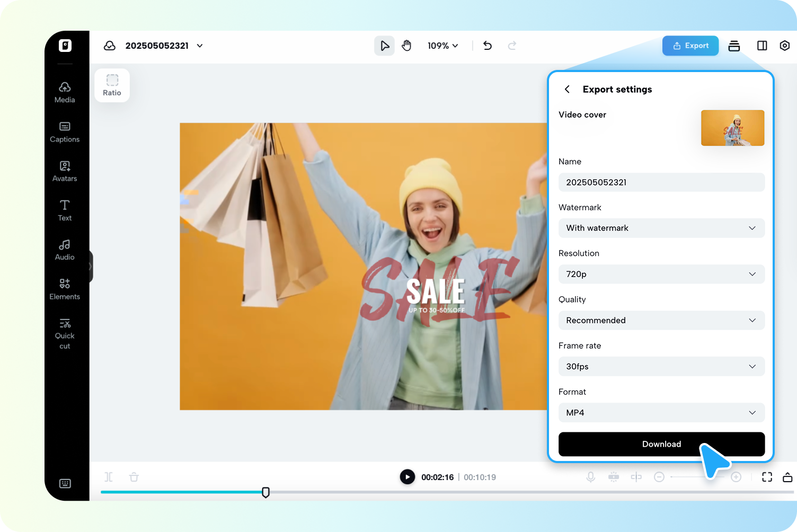Toggle the hand pan tool

coord(406,46)
